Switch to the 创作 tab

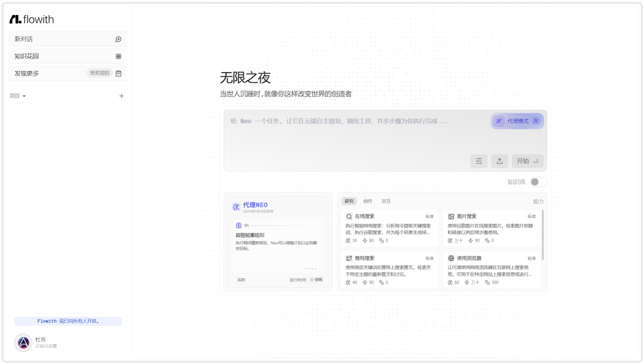367,201
